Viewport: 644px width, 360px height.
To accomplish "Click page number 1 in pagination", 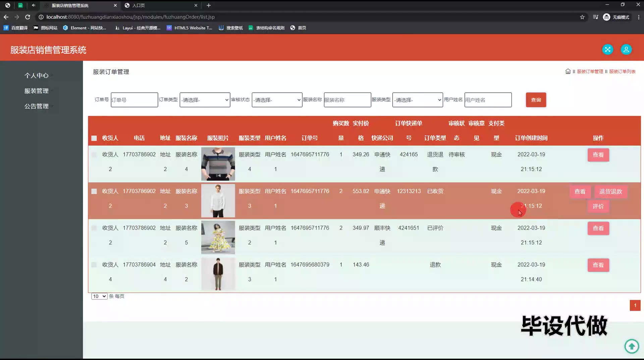I will click(x=635, y=305).
